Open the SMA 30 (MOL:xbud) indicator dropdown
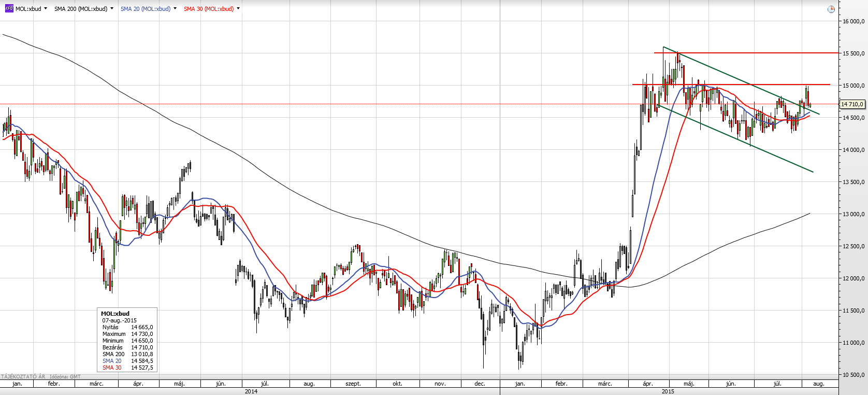The width and height of the screenshot is (868, 395). [238, 8]
